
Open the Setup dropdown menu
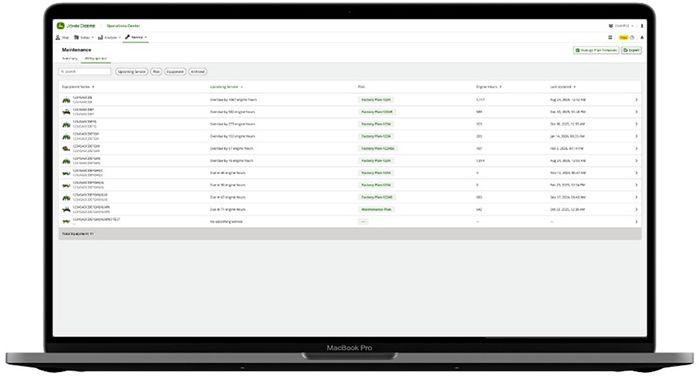click(84, 38)
